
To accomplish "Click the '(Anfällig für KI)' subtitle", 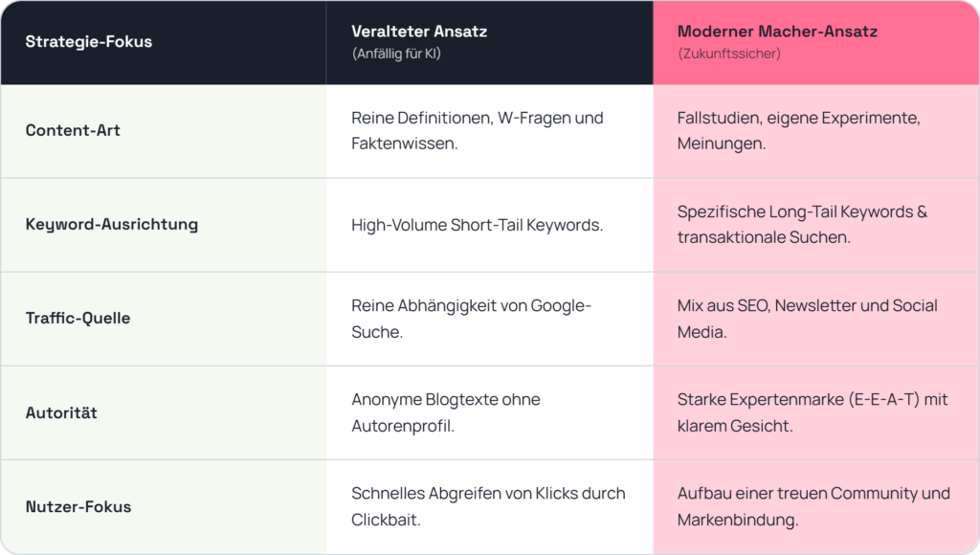I will tap(396, 54).
